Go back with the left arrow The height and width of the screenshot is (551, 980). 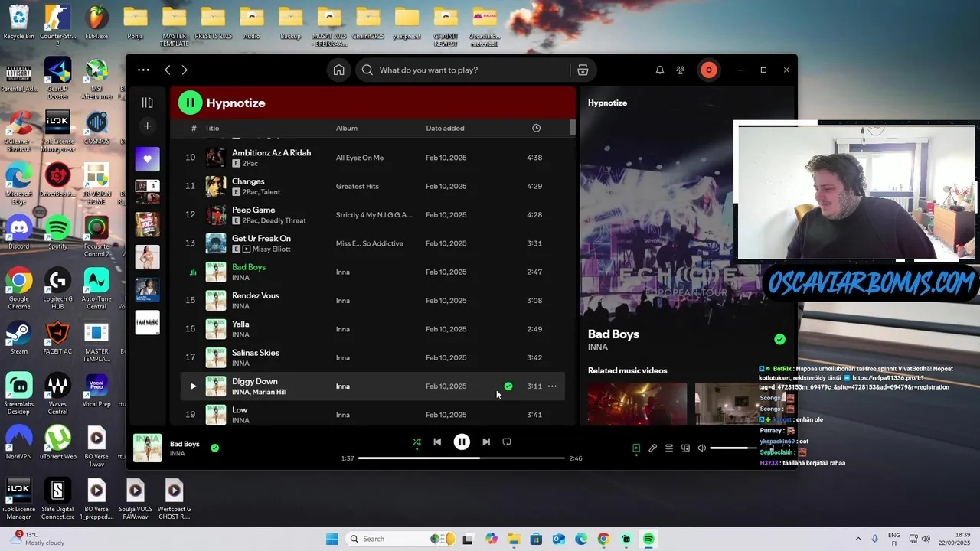[168, 70]
